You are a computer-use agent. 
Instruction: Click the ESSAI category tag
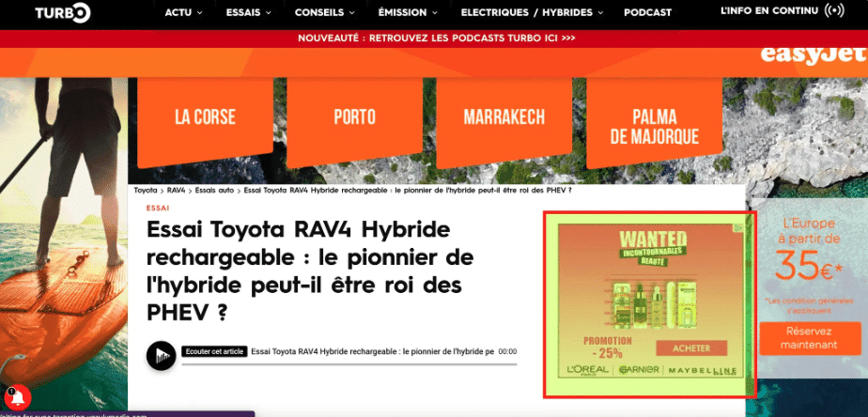pos(158,208)
